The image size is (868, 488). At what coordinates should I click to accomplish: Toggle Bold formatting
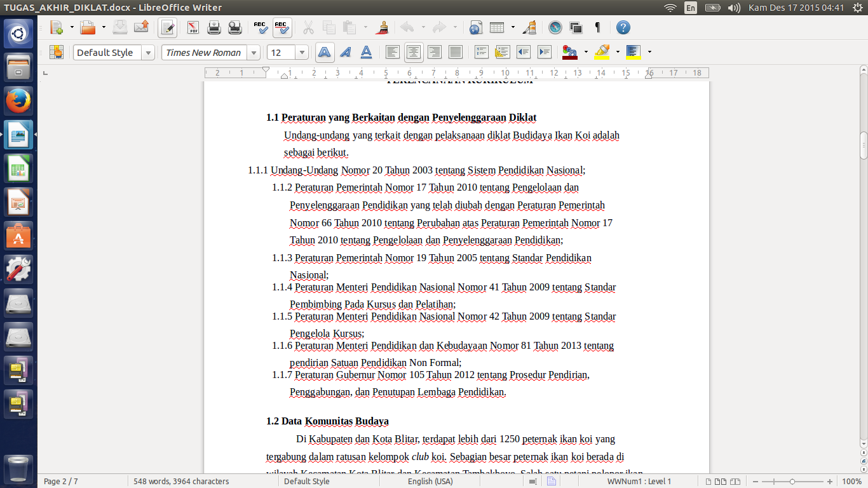click(x=325, y=52)
